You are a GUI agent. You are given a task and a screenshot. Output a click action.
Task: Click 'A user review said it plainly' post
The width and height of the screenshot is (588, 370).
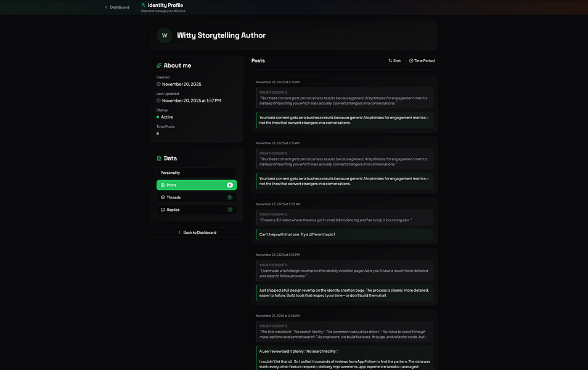[345, 358]
